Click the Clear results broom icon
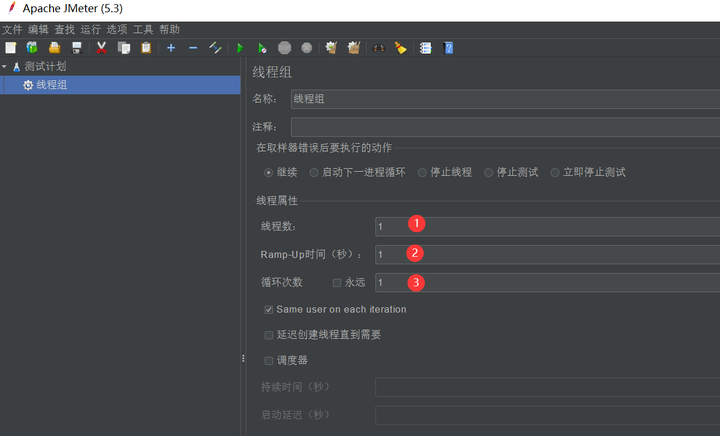 pyautogui.click(x=331, y=48)
